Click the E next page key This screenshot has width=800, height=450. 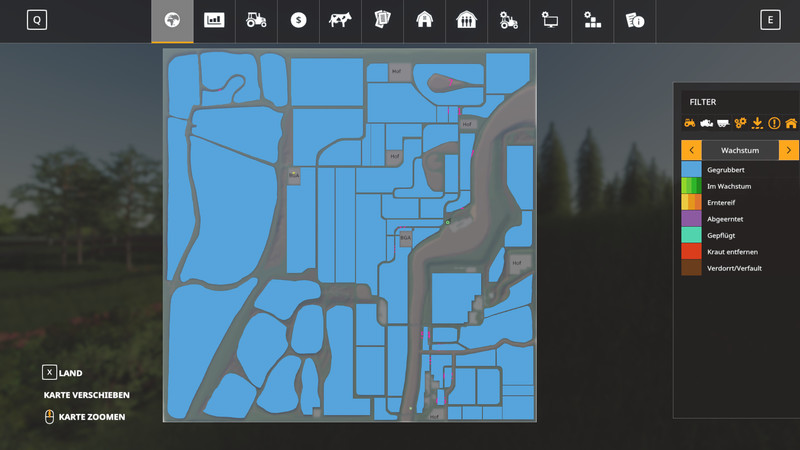point(770,20)
